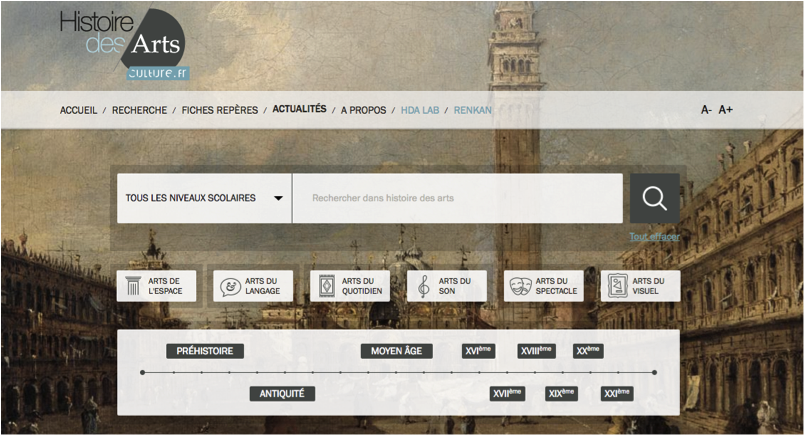Select the XVIème century marker
This screenshot has height=436, width=805.
click(x=478, y=351)
